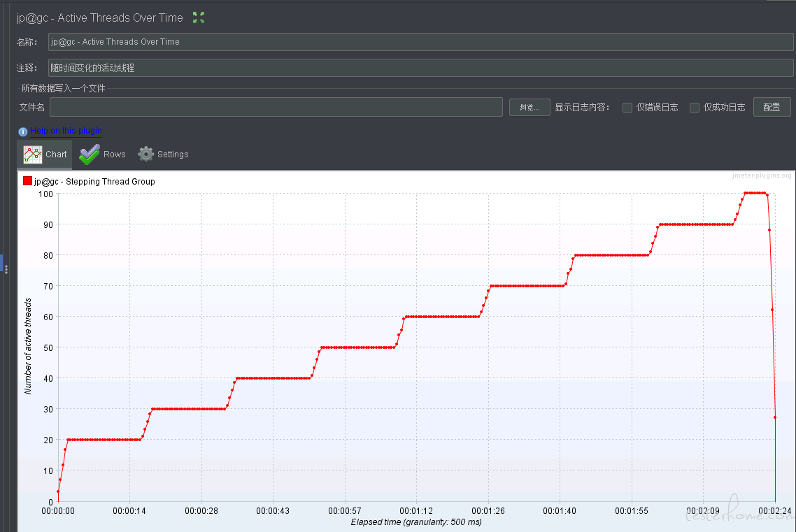Viewport: 796px width, 532px height.
Task: Click the 浏览... browse button
Action: [x=530, y=107]
